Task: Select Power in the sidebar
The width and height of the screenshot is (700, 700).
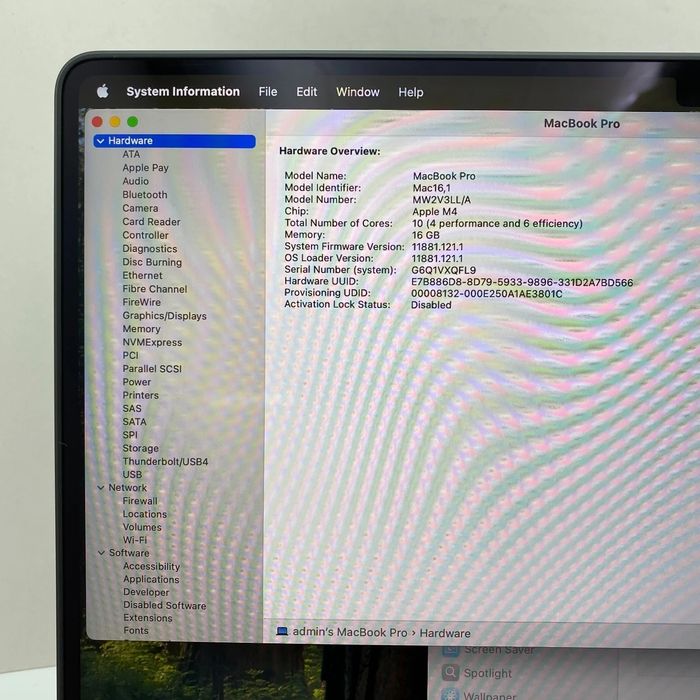Action: coord(137,382)
